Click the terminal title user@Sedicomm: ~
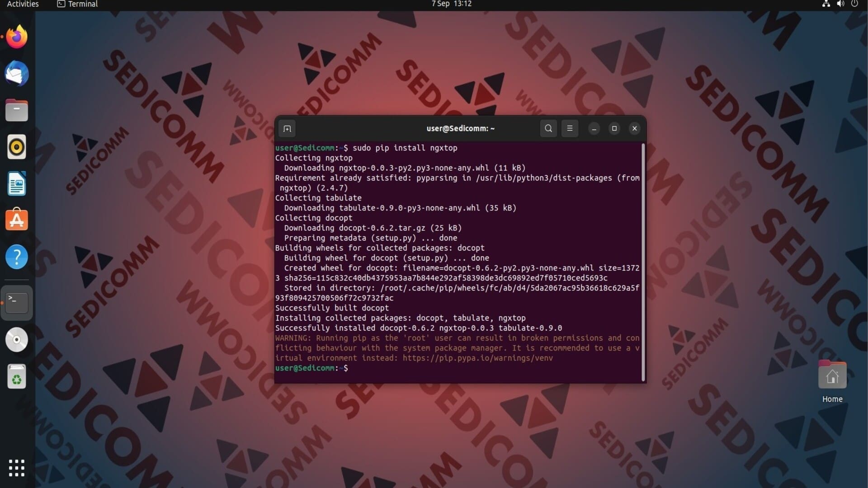 460,128
